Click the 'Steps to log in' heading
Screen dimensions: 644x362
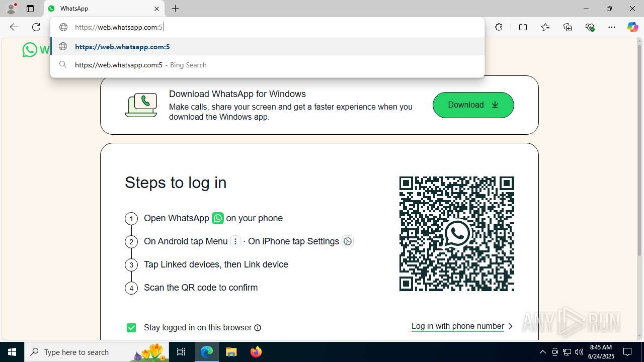pos(176,183)
